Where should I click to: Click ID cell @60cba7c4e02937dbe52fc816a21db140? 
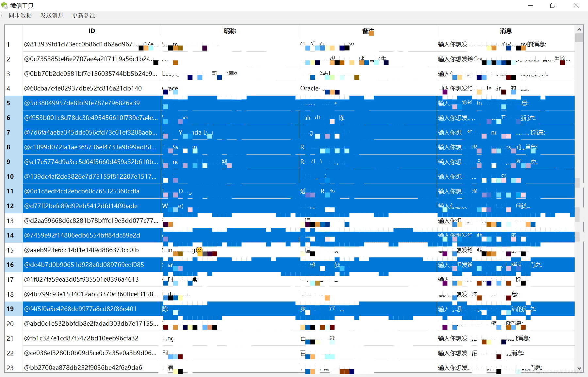point(92,88)
